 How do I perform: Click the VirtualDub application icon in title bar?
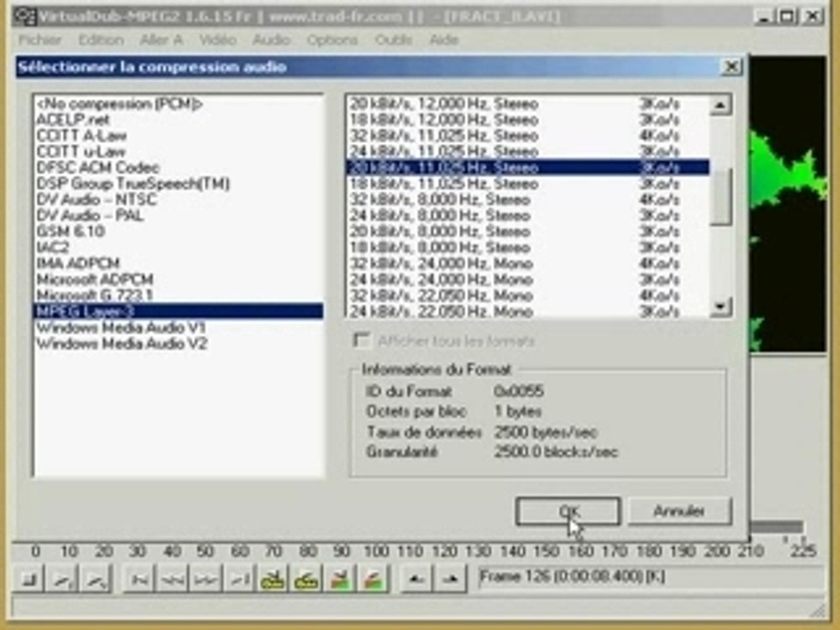24,16
